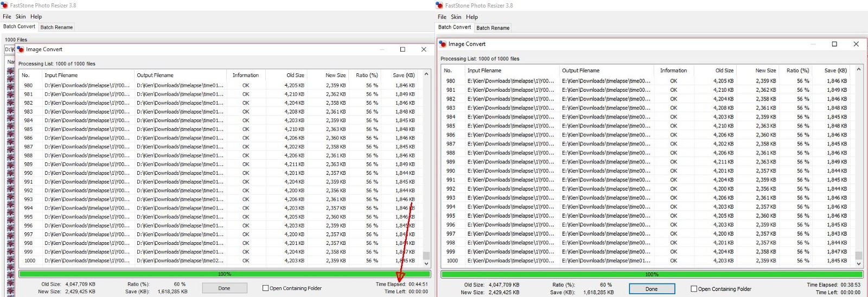This screenshot has height=297, width=868.
Task: Maximize the left Image Convert dialog
Action: [403, 49]
